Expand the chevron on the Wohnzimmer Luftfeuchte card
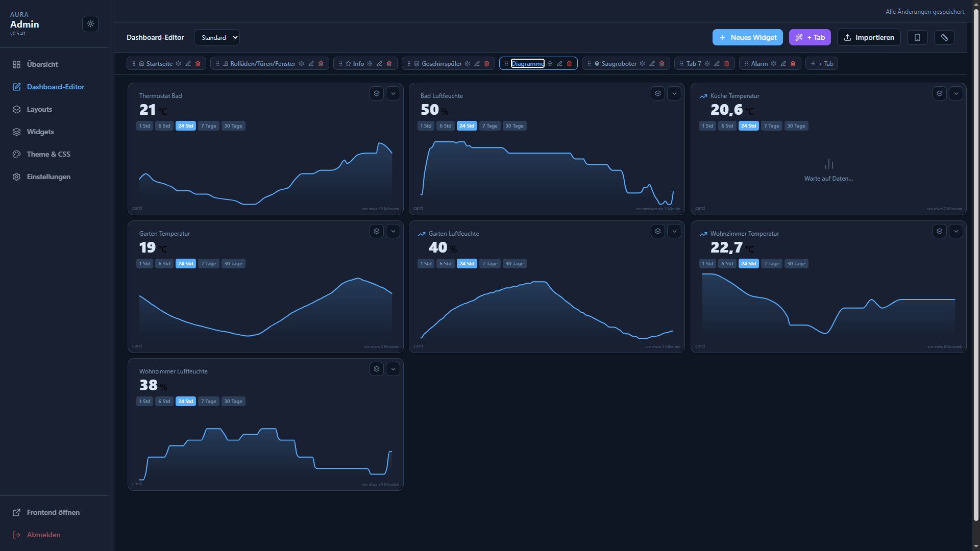The width and height of the screenshot is (980, 551). point(393,369)
